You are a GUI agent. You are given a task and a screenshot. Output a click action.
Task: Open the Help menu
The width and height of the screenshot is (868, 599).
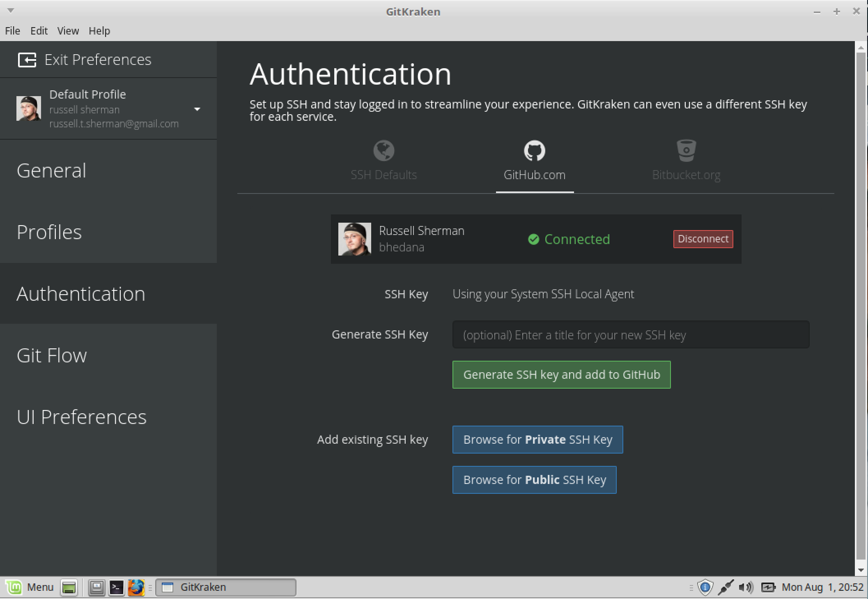[99, 31]
